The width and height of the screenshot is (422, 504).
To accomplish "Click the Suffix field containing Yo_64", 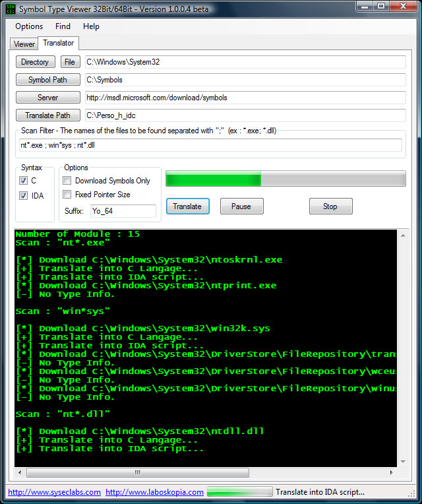I will click(123, 211).
